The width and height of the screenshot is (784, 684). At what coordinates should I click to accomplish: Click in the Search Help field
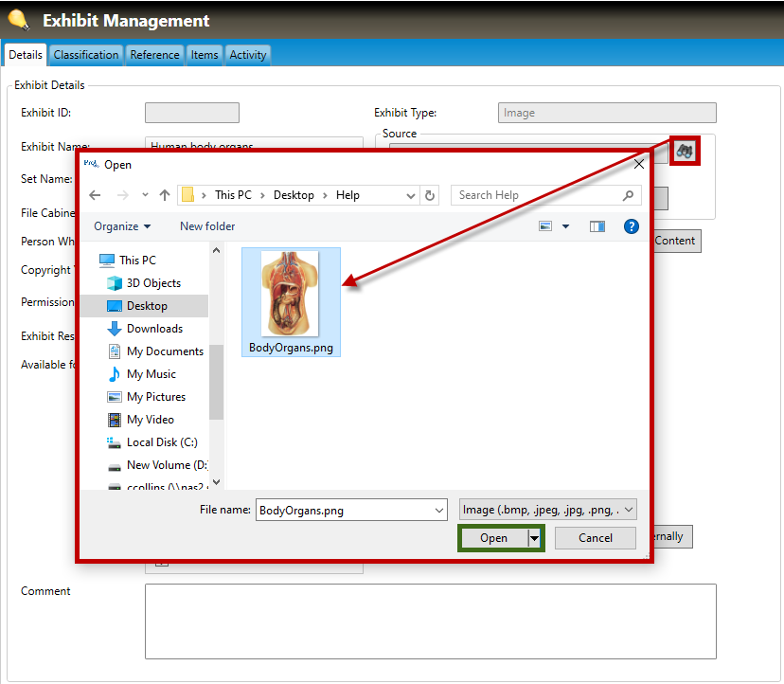click(536, 195)
